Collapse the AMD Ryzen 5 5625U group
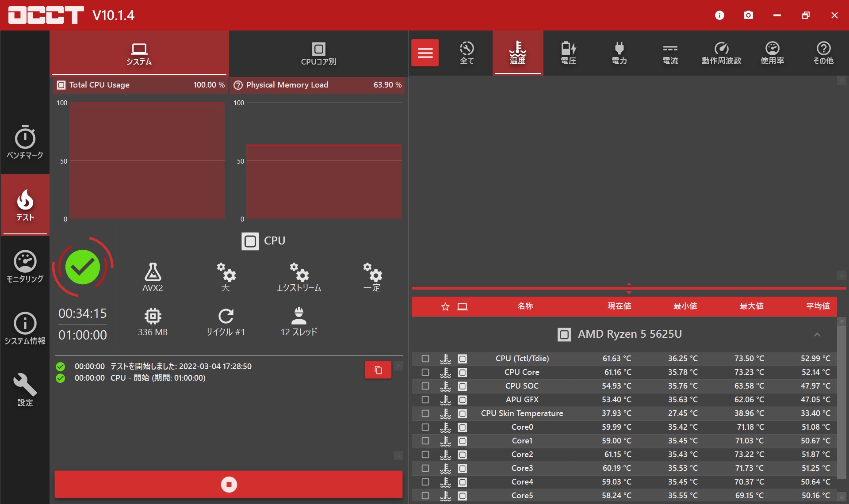The width and height of the screenshot is (849, 504). tap(817, 335)
